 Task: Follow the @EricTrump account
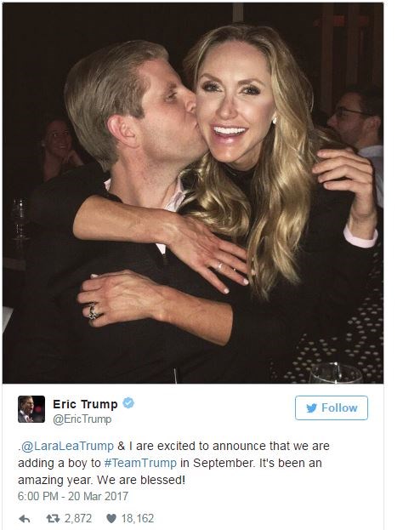[x=331, y=408]
